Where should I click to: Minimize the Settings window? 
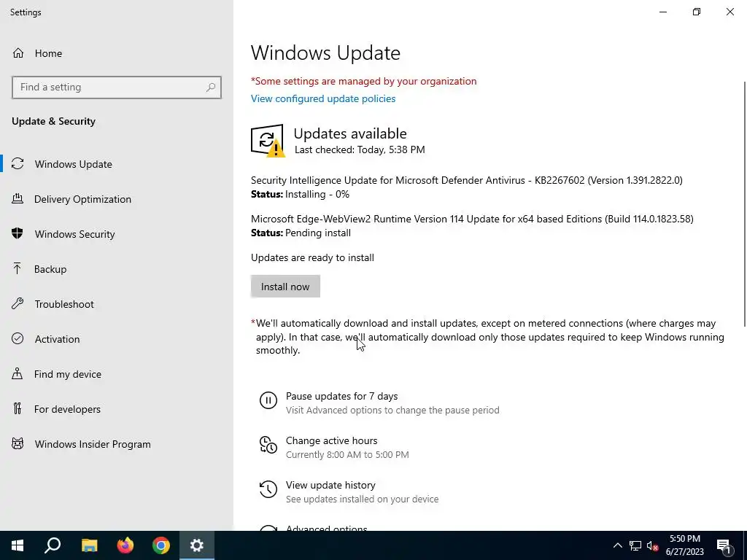coord(662,12)
